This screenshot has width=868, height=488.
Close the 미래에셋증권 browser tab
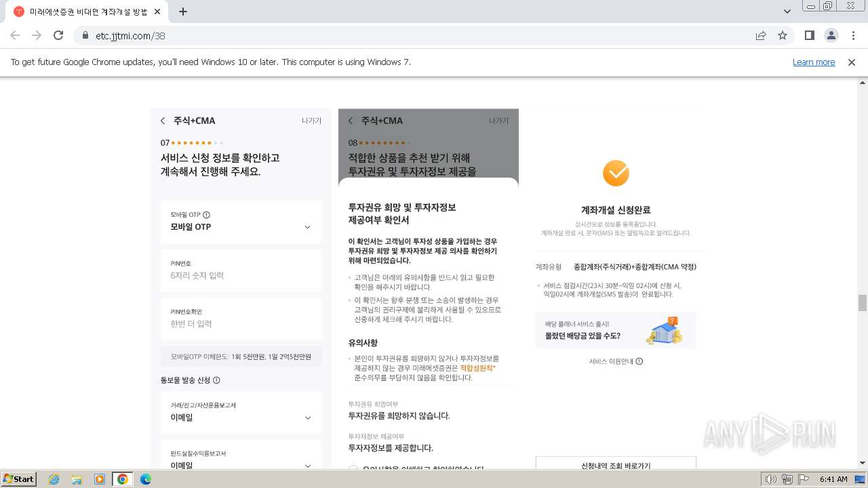click(x=159, y=12)
